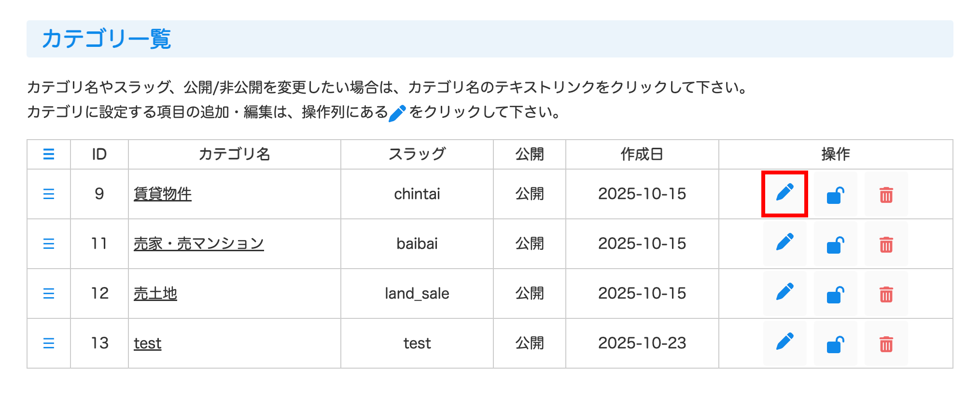Toggle the lock icon for 売土地
The width and height of the screenshot is (980, 401).
tap(835, 294)
